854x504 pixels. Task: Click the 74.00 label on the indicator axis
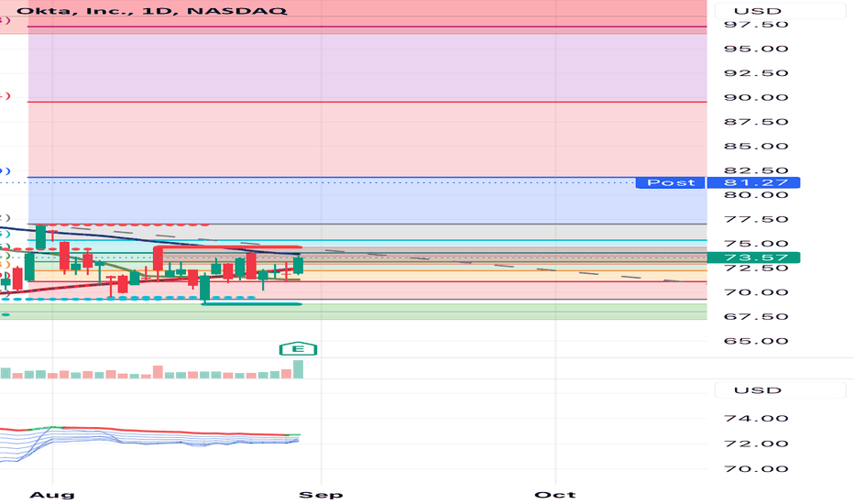tap(756, 419)
